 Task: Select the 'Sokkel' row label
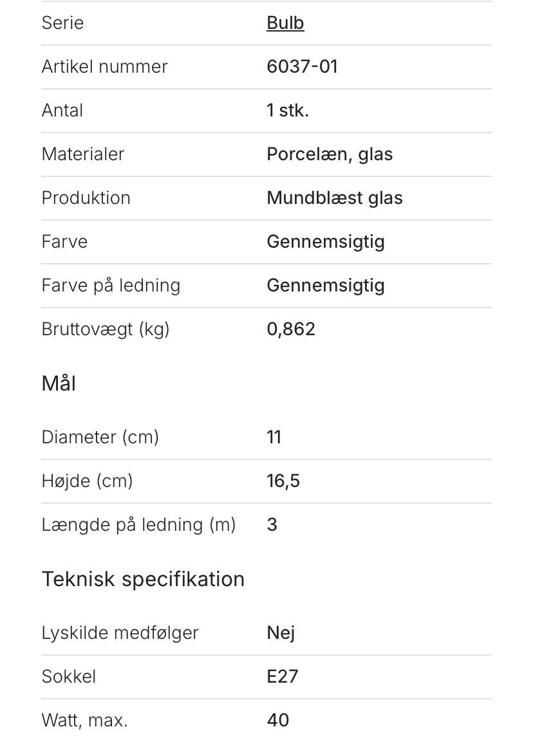click(69, 677)
